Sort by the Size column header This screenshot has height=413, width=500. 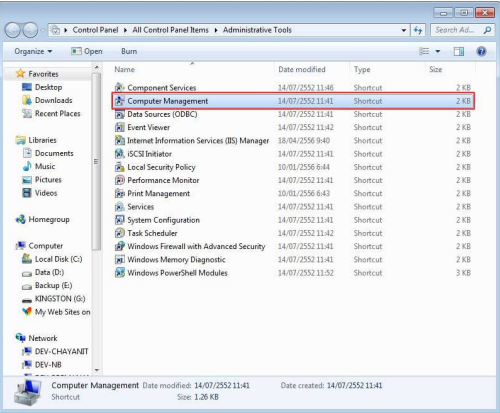click(436, 70)
